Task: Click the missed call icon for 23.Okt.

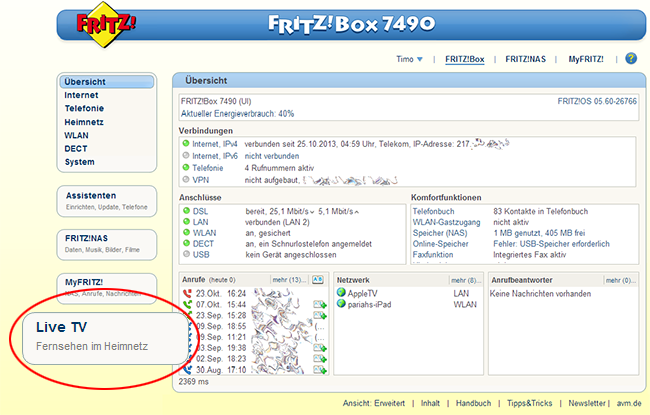Action: 187,294
